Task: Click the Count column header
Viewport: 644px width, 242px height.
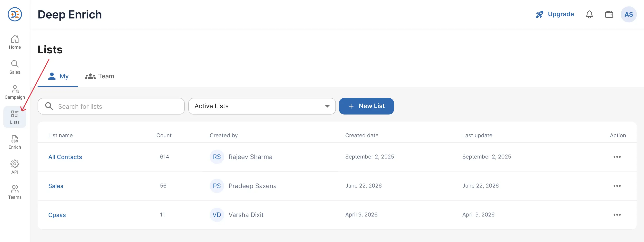Action: (164, 136)
